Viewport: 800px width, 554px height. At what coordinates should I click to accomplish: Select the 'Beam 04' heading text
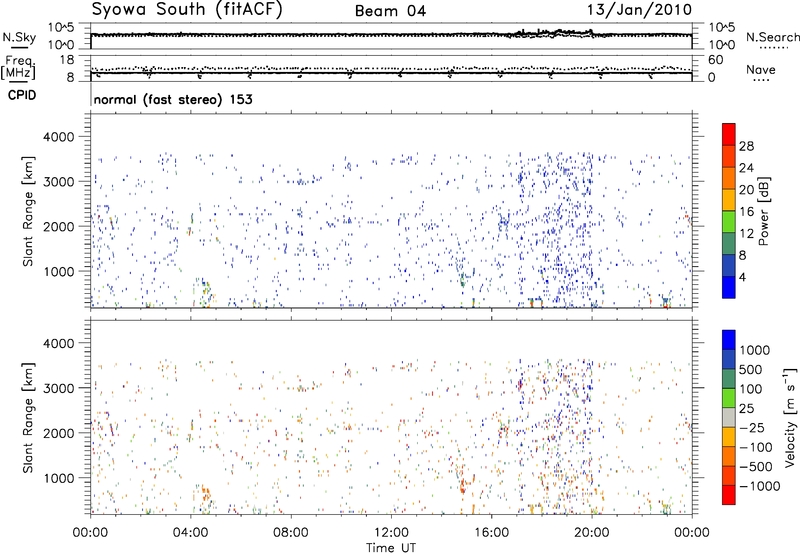click(x=390, y=11)
